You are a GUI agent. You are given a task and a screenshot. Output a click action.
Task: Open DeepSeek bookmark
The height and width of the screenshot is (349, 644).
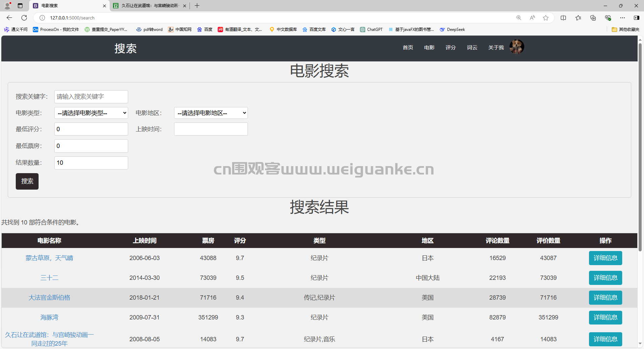(452, 30)
